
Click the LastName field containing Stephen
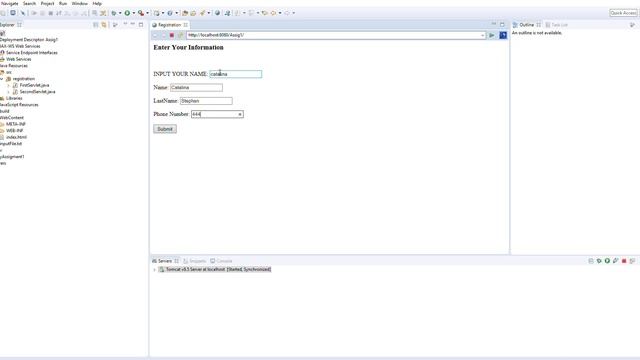coord(206,101)
